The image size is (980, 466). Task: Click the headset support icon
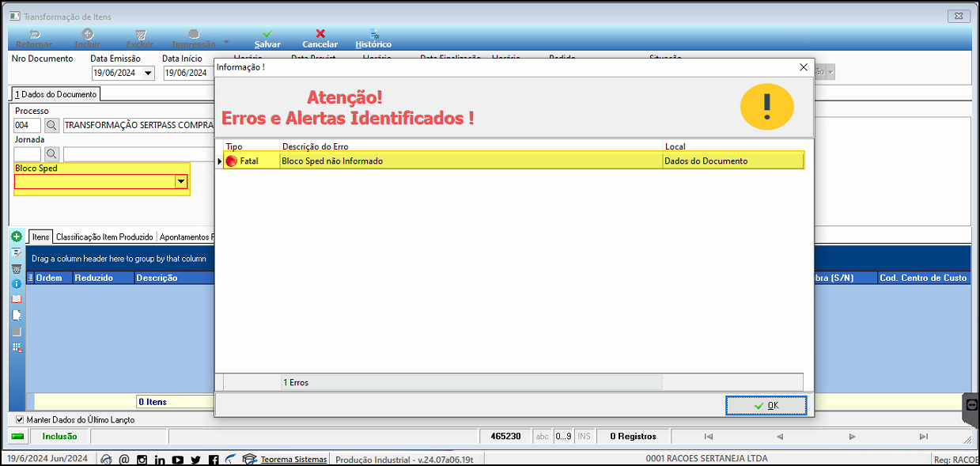(106, 459)
